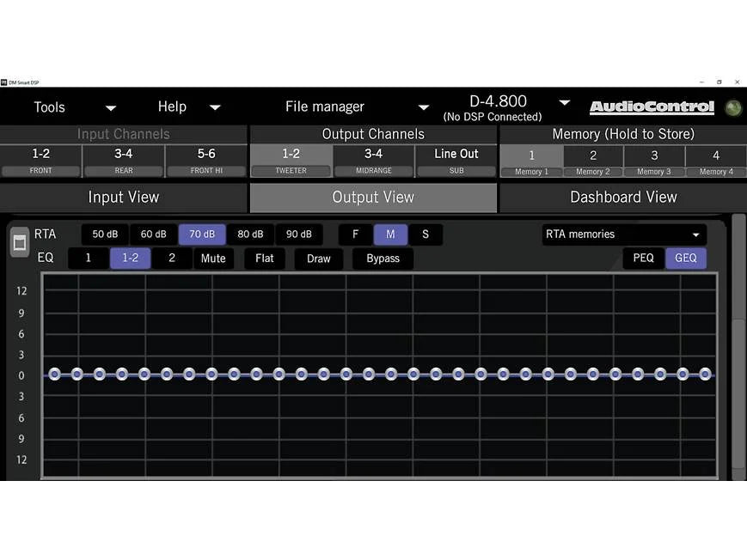This screenshot has width=747, height=560.
Task: Set RTA range to 80 dB
Action: [x=250, y=234]
